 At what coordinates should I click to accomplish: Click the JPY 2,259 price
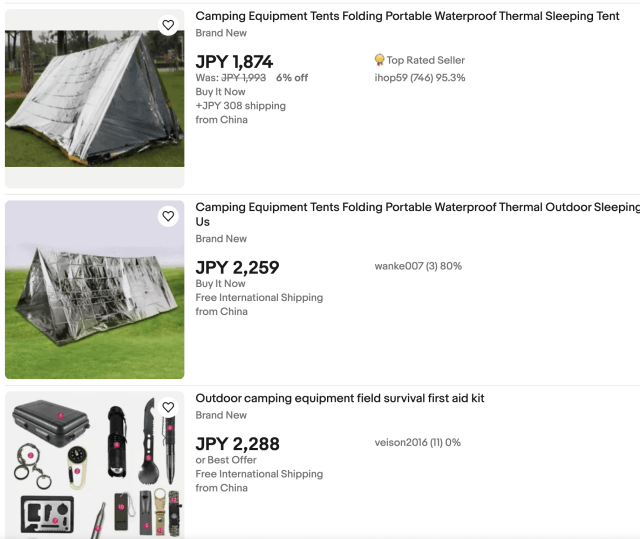(x=237, y=267)
